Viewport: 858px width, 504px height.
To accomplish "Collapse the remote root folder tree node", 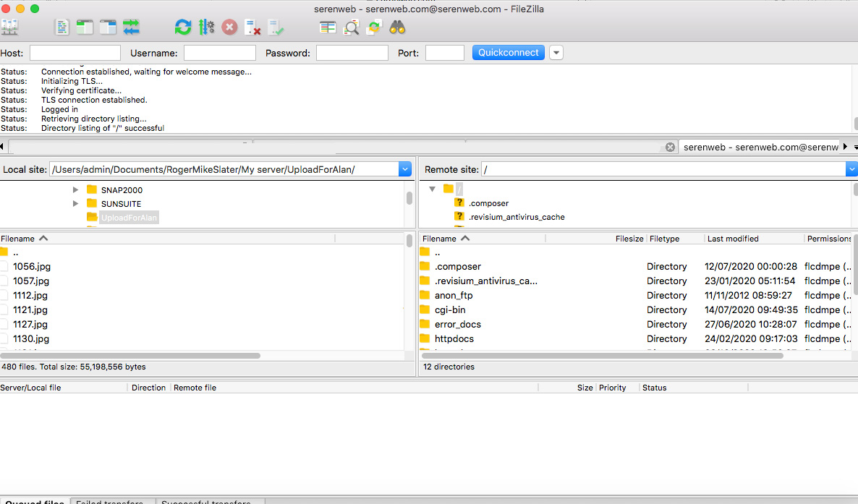I will (433, 189).
